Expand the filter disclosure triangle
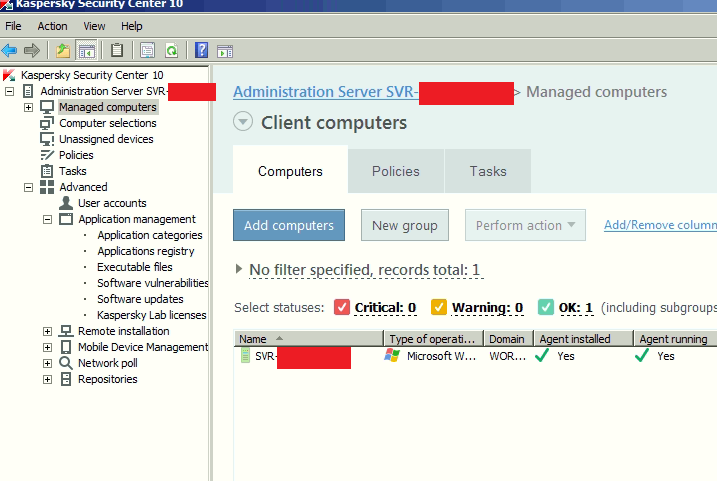The width and height of the screenshot is (717, 481). pos(239,269)
